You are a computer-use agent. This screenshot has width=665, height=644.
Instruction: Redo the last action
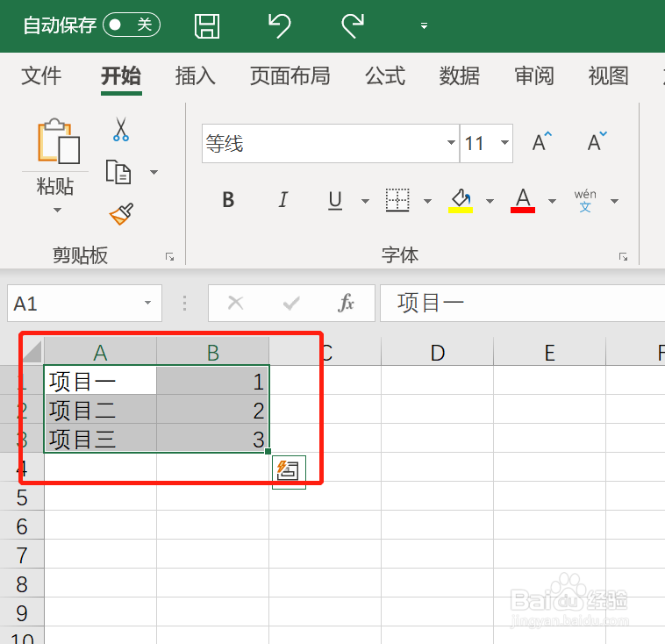tap(353, 25)
